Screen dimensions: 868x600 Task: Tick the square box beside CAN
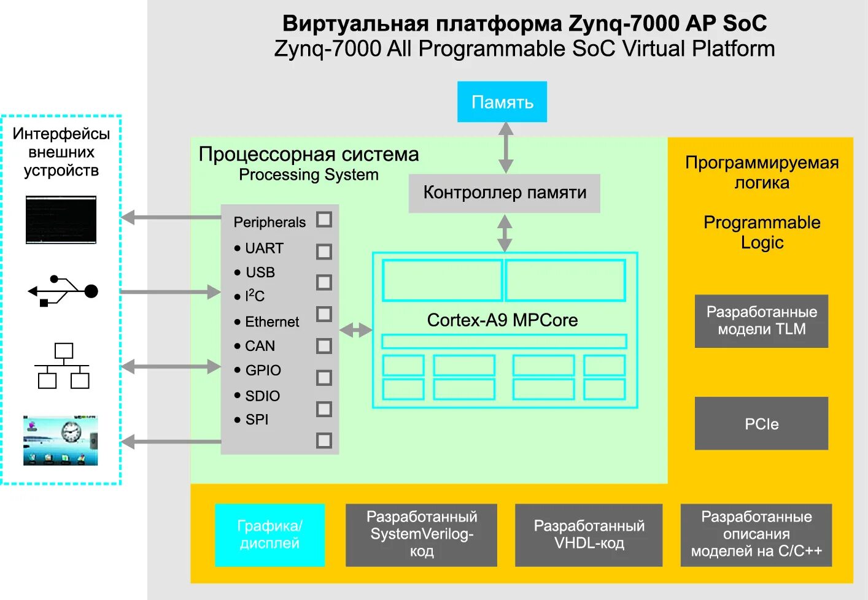[x=324, y=346]
